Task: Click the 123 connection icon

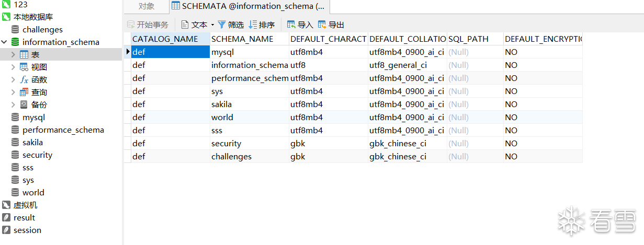Action: pos(6,5)
